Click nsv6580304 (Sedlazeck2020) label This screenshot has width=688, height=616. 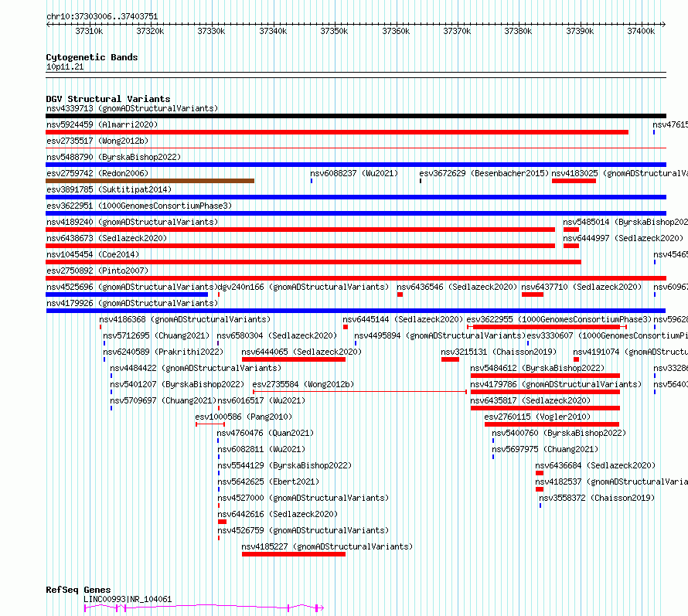click(277, 335)
